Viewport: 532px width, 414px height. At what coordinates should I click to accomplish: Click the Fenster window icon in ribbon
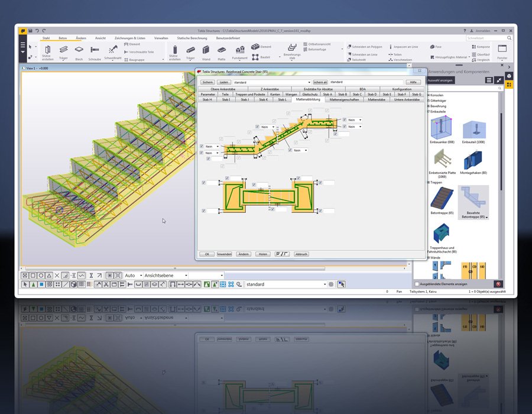[502, 48]
